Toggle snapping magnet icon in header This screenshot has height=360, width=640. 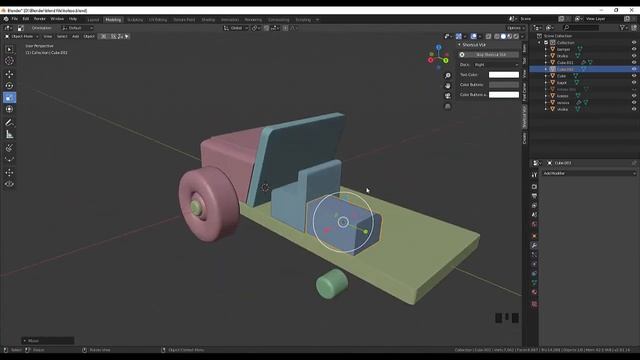click(x=267, y=28)
